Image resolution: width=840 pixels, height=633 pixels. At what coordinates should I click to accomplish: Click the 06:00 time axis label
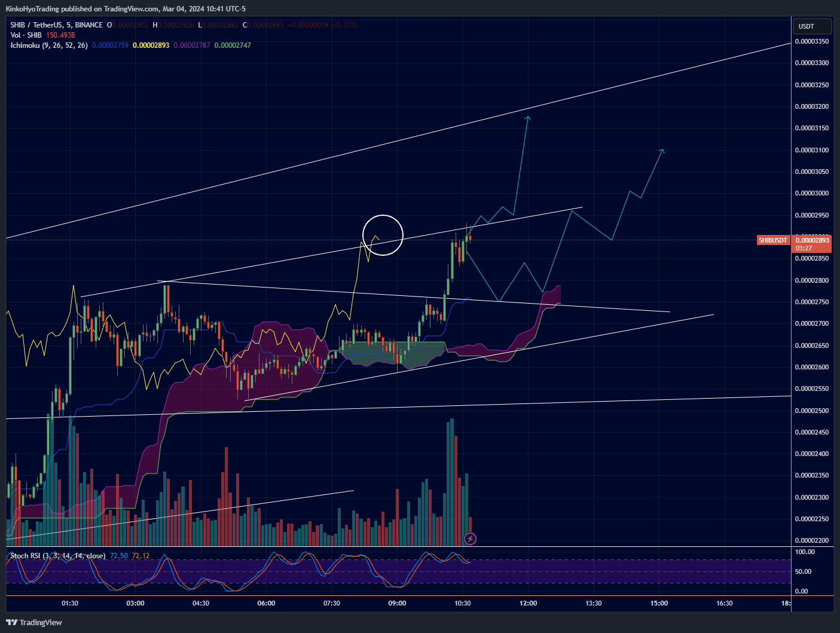pos(266,603)
